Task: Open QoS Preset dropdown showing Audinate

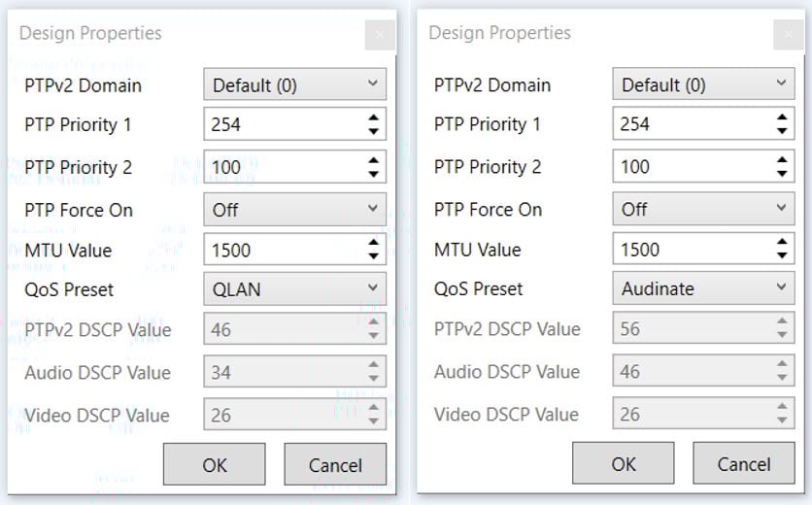Action: click(x=703, y=288)
